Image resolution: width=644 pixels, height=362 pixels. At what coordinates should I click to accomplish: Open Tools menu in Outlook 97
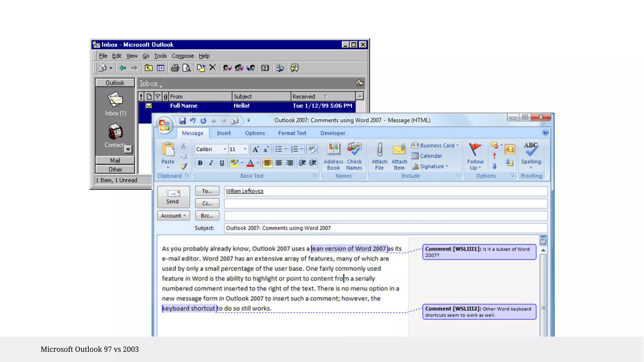pyautogui.click(x=160, y=56)
